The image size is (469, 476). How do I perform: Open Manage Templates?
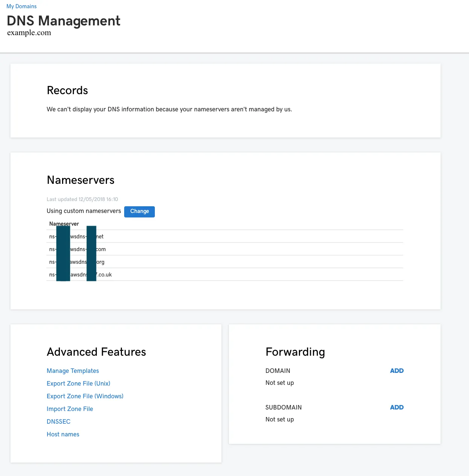coord(73,371)
